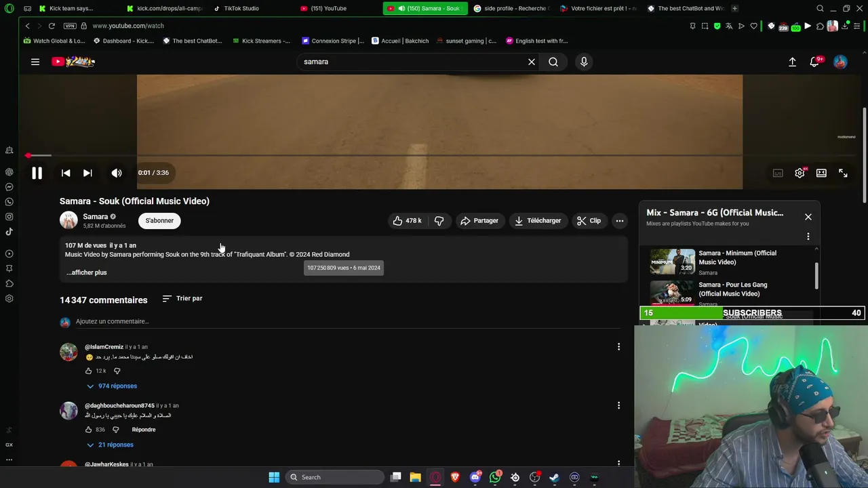This screenshot has height=488, width=868.
Task: Open the YouTube hamburger guide menu
Action: [x=35, y=62]
